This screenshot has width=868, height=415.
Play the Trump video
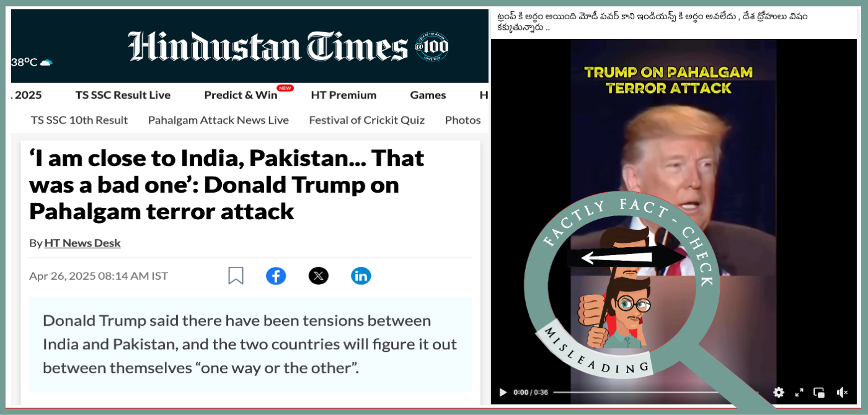coord(503,393)
